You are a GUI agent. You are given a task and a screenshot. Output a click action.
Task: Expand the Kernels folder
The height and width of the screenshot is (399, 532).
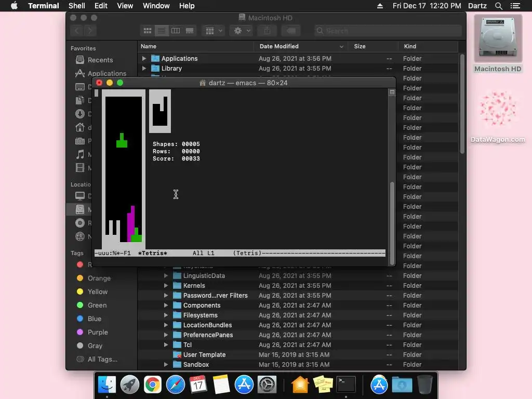tap(166, 285)
